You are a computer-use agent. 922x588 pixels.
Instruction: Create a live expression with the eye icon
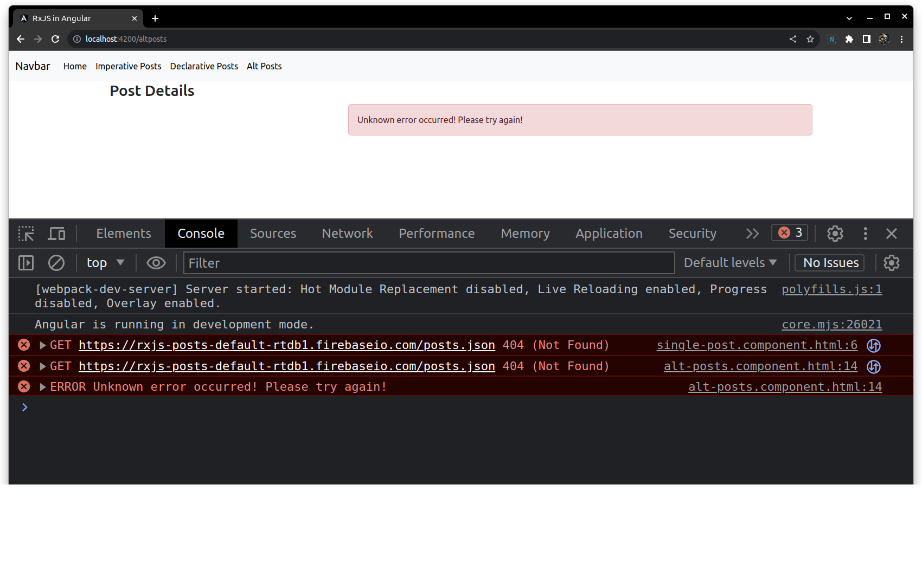(x=156, y=263)
